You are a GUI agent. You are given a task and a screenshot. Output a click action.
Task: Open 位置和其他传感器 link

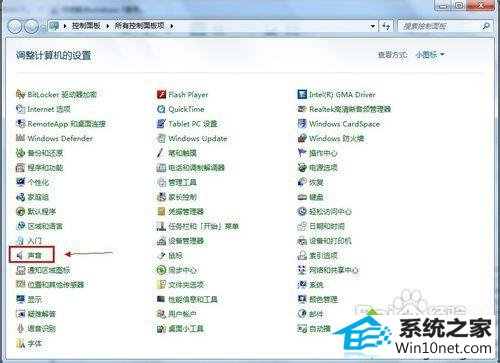coord(56,285)
